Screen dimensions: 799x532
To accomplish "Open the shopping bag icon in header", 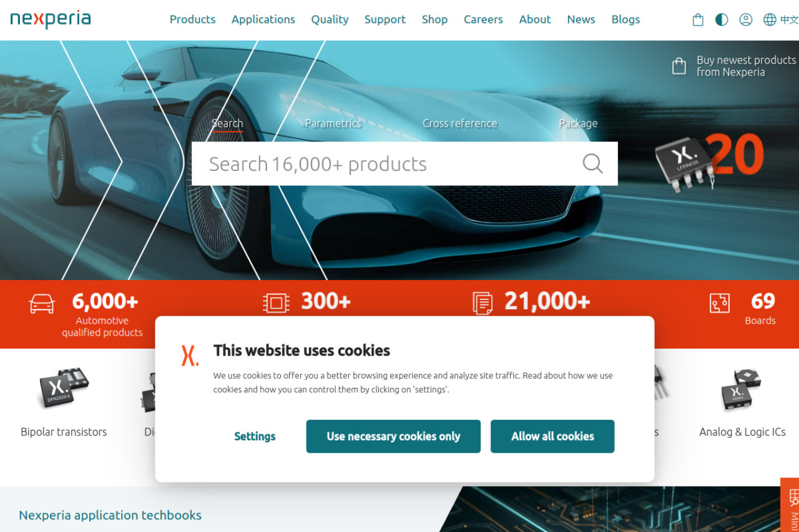I will click(x=698, y=20).
